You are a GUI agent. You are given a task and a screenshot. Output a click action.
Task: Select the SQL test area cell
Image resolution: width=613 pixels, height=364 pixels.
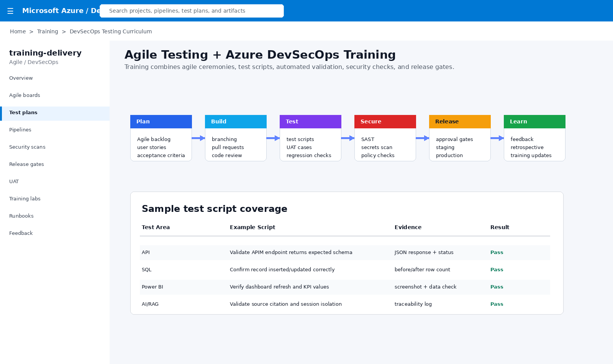tap(146, 270)
